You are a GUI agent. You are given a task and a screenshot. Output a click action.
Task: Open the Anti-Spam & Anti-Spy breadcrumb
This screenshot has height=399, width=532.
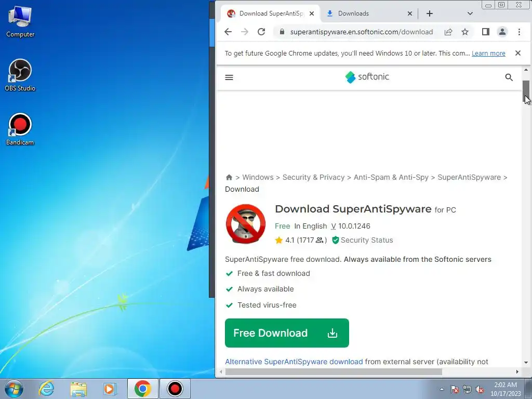pyautogui.click(x=391, y=178)
